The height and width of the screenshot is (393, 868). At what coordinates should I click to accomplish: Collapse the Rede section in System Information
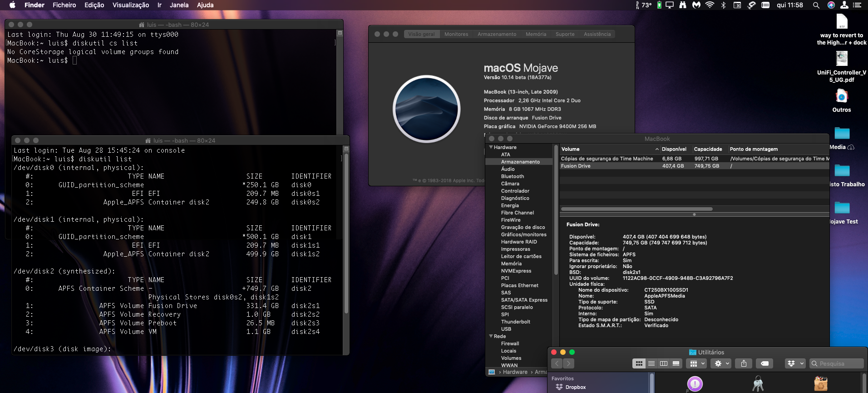(x=491, y=336)
